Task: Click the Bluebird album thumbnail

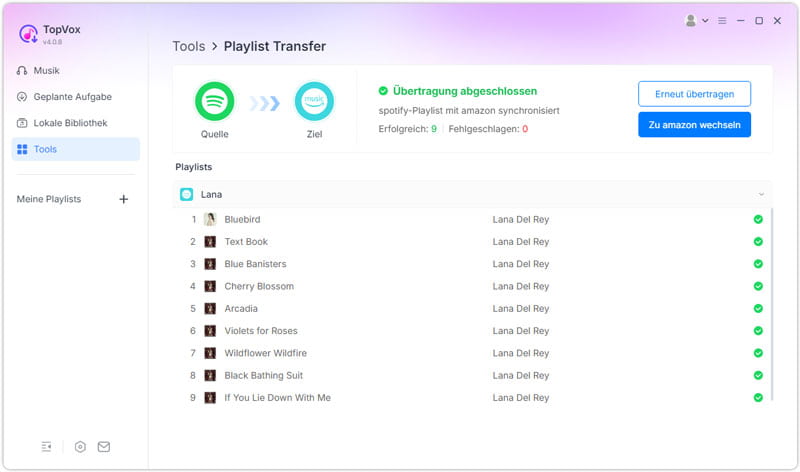Action: tap(210, 219)
